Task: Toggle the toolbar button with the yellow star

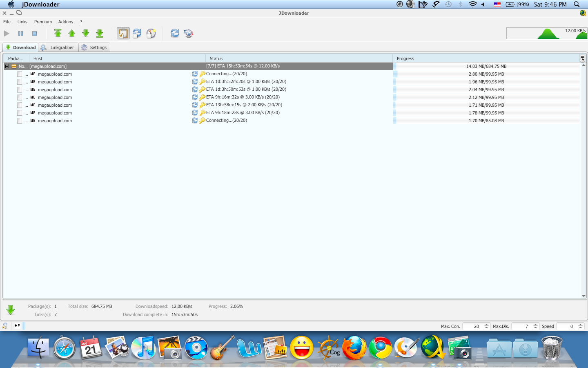Action: pyautogui.click(x=151, y=33)
